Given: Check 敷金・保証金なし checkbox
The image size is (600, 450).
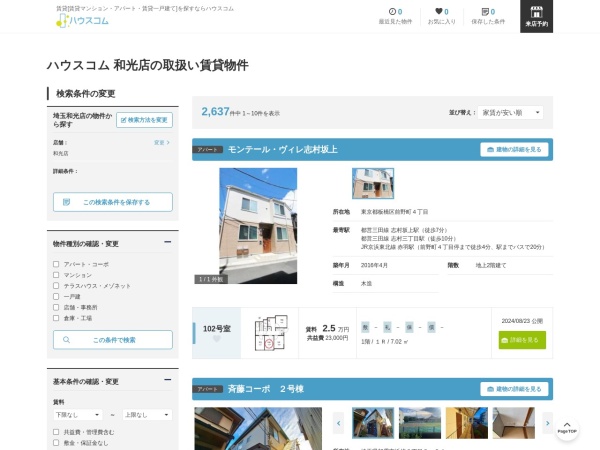Looking at the screenshot, I should [x=56, y=442].
